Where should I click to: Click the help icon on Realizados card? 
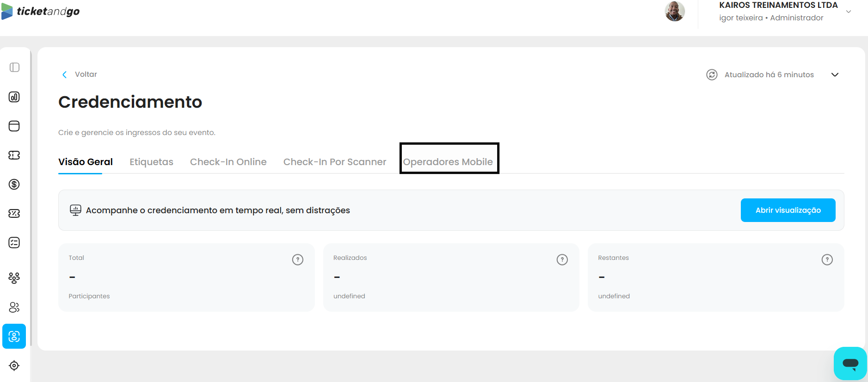pos(562,259)
